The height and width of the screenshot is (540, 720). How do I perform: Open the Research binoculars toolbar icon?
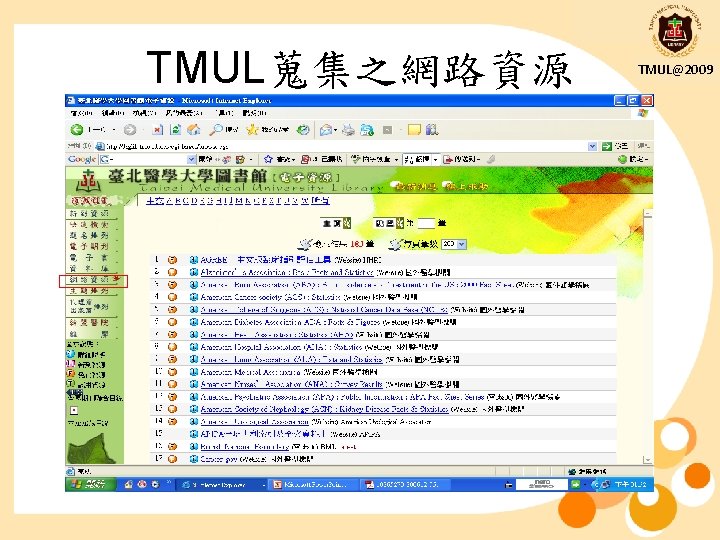tap(432, 130)
